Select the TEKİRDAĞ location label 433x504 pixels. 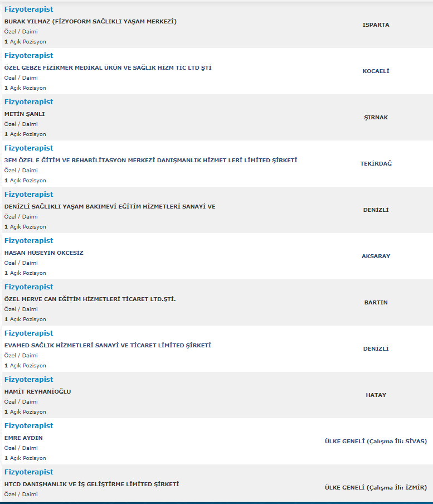[x=376, y=163]
